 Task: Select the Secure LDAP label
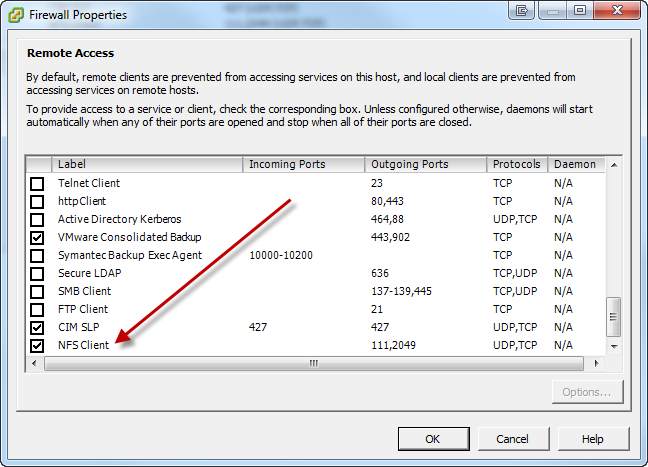(90, 273)
